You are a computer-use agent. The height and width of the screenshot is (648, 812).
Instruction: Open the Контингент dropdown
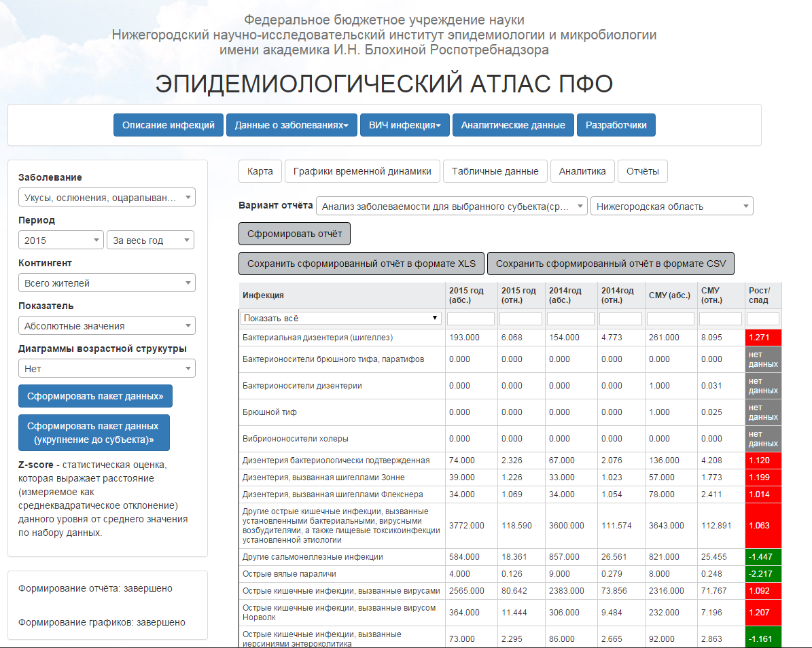(107, 283)
